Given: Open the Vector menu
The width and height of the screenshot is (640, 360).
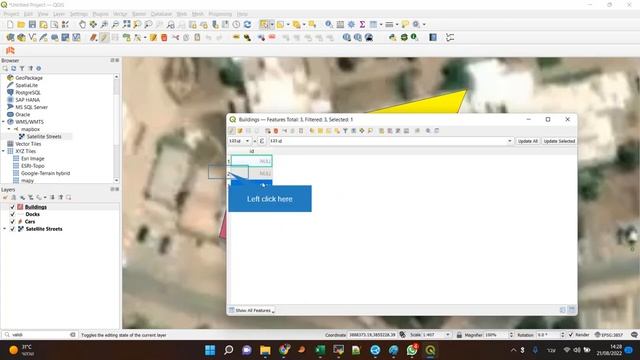Looking at the screenshot, I should pyautogui.click(x=120, y=14).
